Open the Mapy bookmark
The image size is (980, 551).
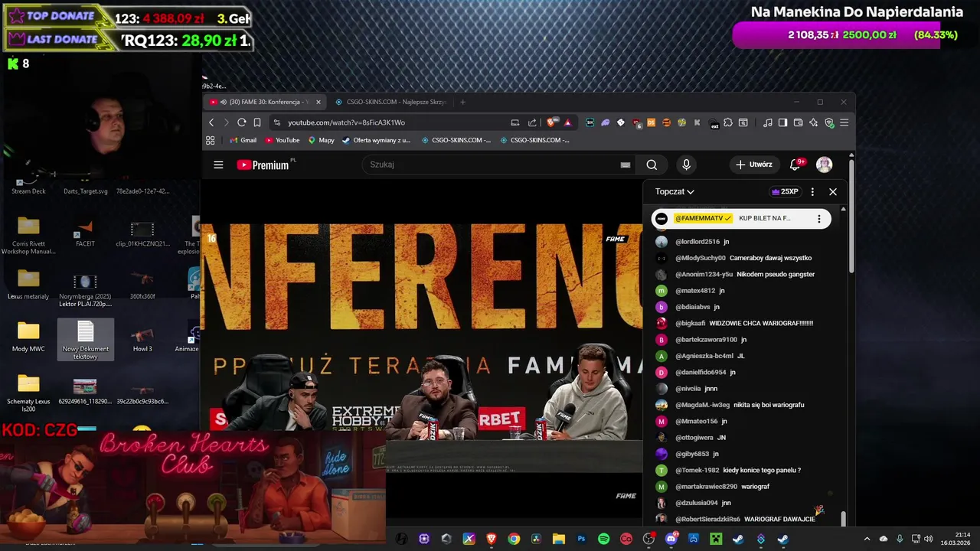[x=322, y=140]
